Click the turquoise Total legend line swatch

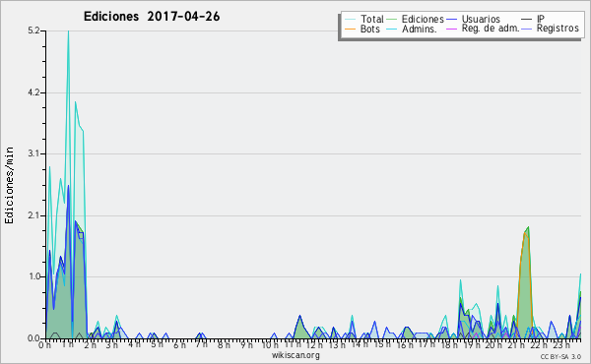(x=350, y=20)
